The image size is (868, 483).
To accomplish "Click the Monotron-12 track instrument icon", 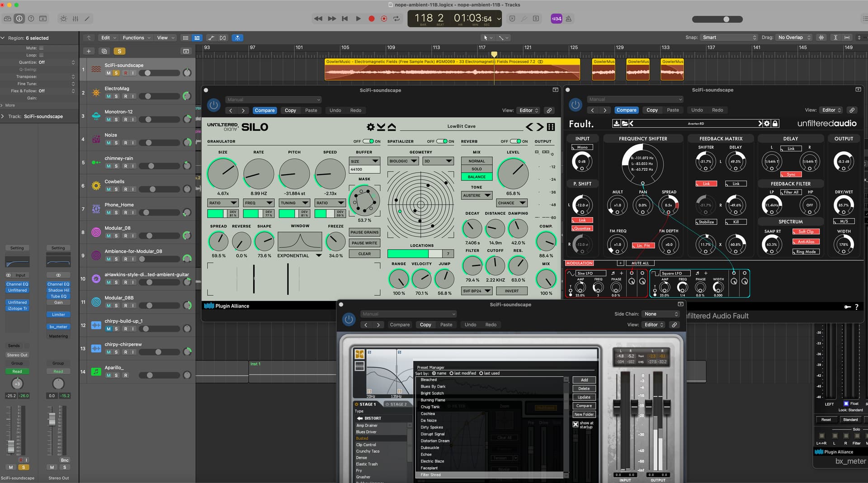I will click(96, 116).
